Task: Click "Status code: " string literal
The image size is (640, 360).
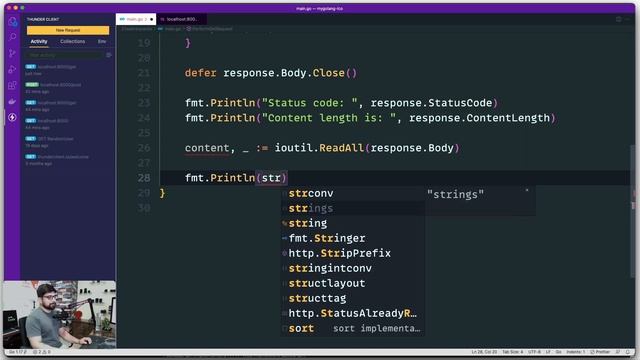Action: (309, 103)
